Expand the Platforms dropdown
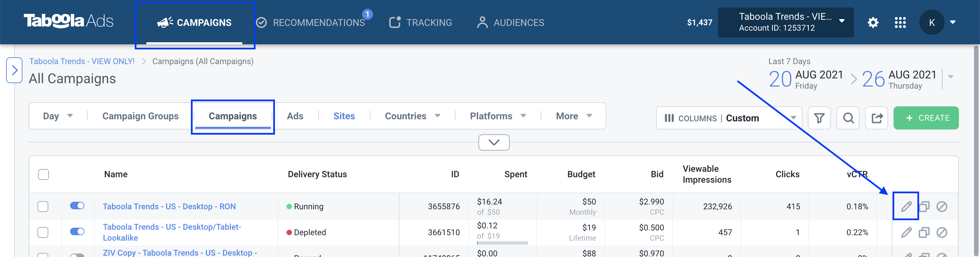Viewport: 980px width, 257px height. coord(498,116)
